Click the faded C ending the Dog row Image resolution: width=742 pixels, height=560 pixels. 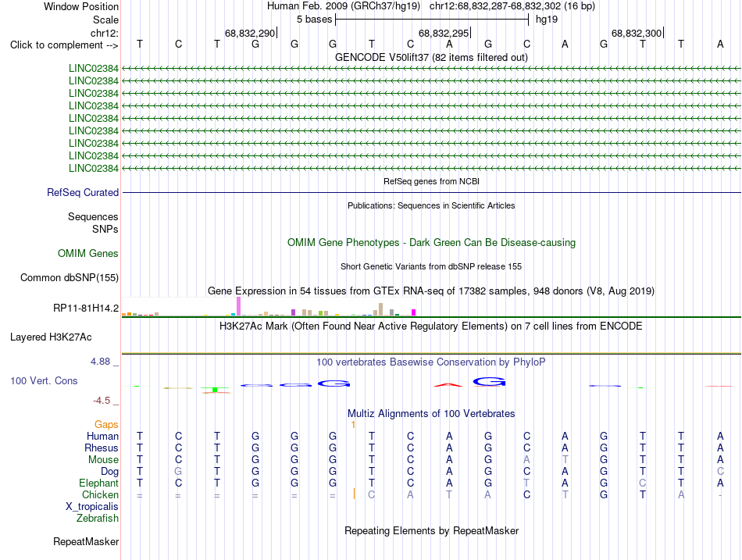(720, 472)
